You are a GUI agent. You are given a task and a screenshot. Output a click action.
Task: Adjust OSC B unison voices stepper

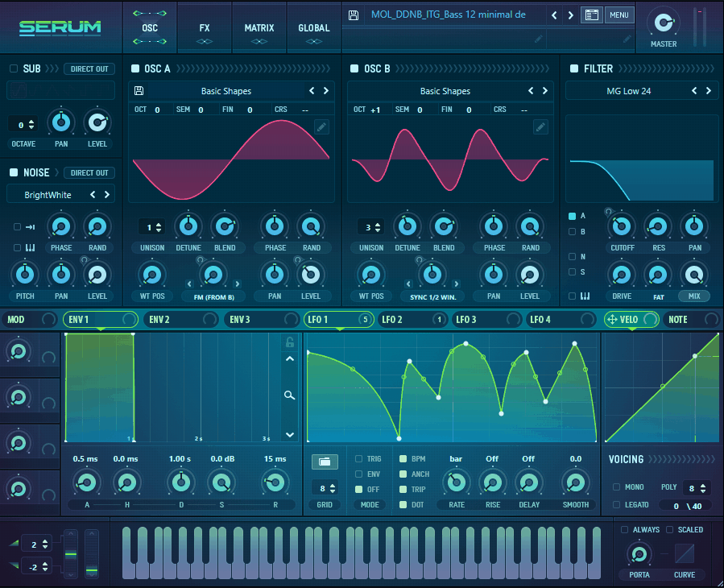(x=378, y=227)
